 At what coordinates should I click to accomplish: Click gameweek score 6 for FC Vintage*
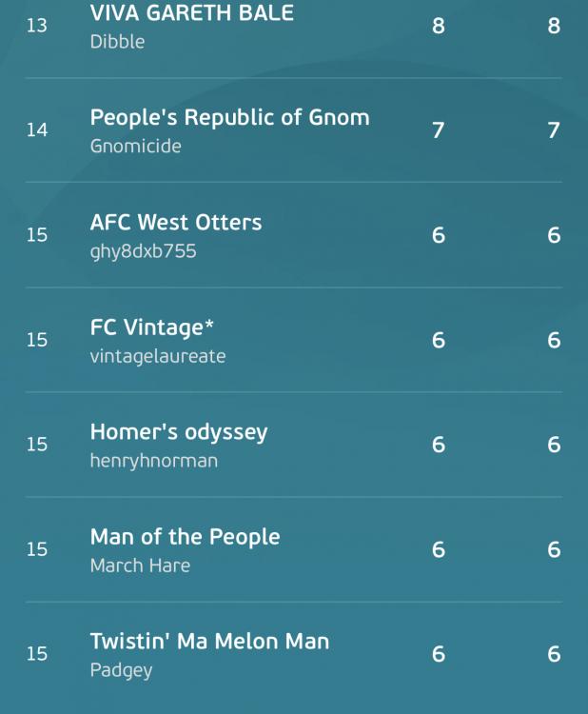click(439, 340)
